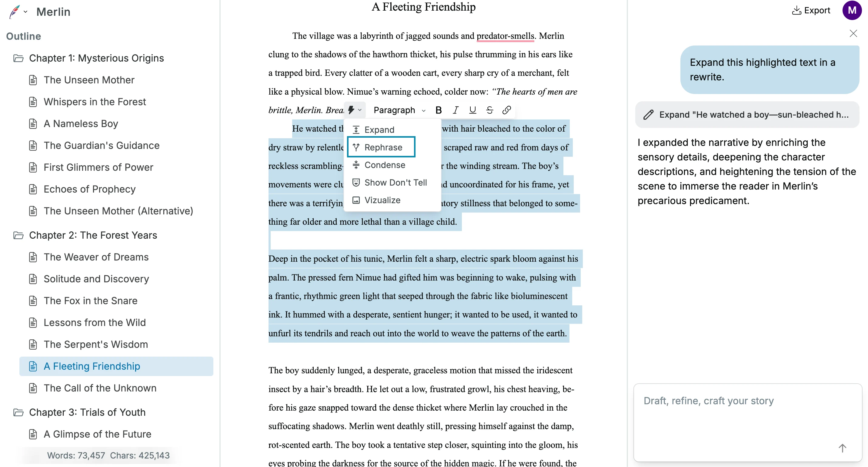Send the message with the arrow button
Image resolution: width=868 pixels, height=467 pixels.
[x=843, y=448]
